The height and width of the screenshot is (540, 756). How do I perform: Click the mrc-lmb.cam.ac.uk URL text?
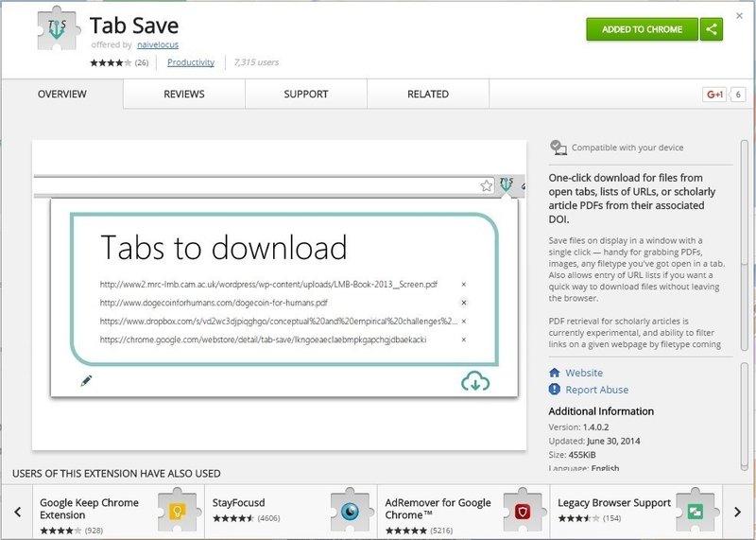click(x=268, y=285)
